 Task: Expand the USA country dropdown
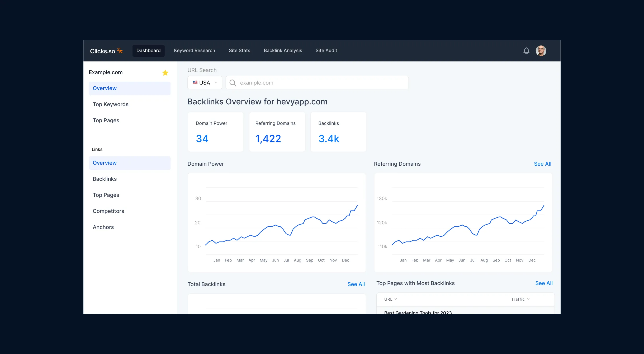coord(205,83)
